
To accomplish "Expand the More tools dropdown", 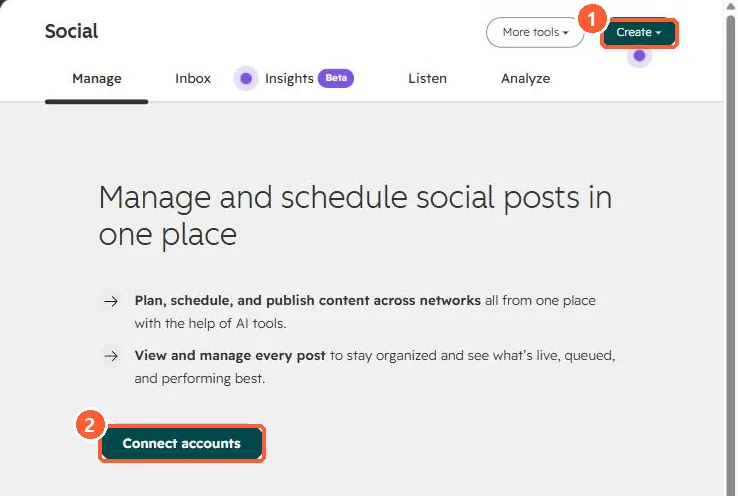I will pyautogui.click(x=535, y=32).
